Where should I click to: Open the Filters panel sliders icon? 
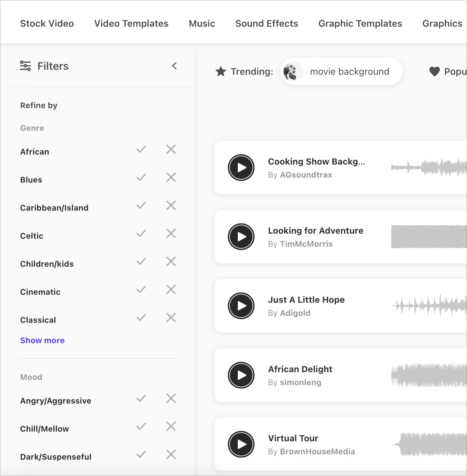(25, 66)
